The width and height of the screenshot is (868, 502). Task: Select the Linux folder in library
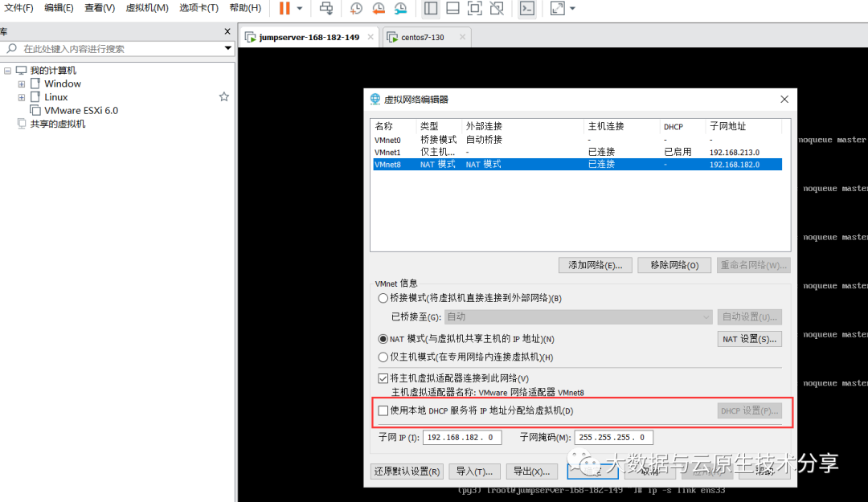pos(56,97)
